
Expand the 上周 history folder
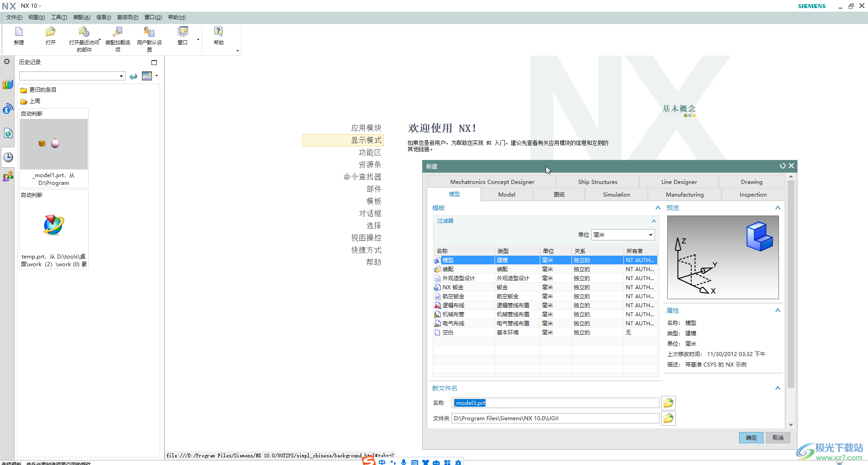[x=30, y=101]
